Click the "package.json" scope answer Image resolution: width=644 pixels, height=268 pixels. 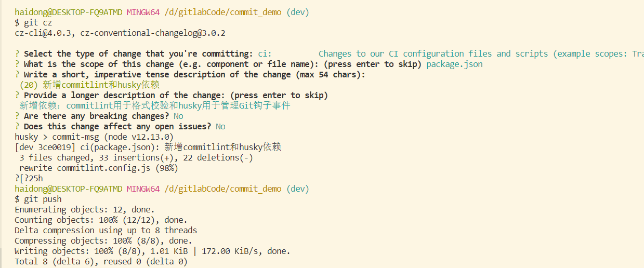coord(454,64)
